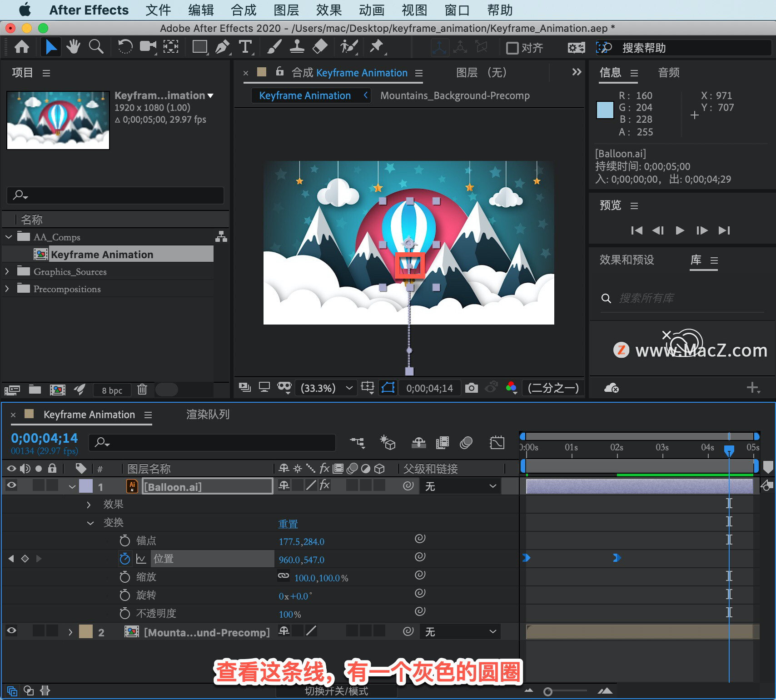Viewport: 776px width, 700px height.
Task: Jump to first frame in preview
Action: 637,230
